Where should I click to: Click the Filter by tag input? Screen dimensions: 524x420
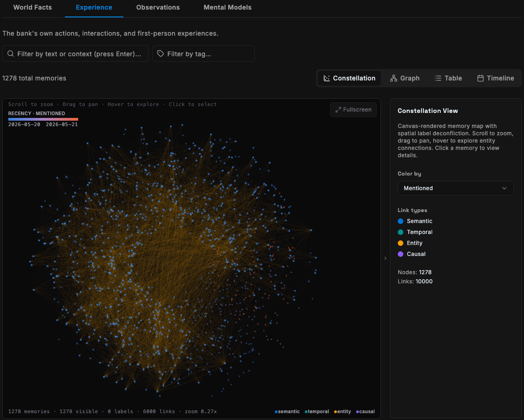203,54
